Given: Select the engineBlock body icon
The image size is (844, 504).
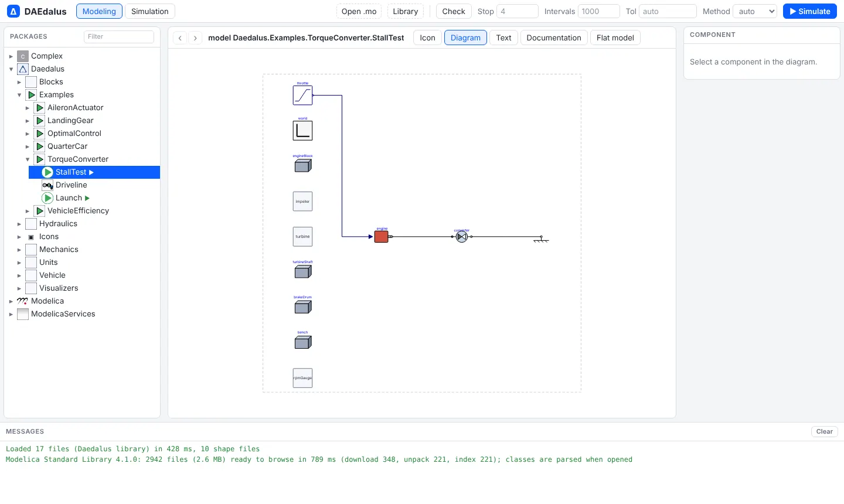Looking at the screenshot, I should (302, 166).
